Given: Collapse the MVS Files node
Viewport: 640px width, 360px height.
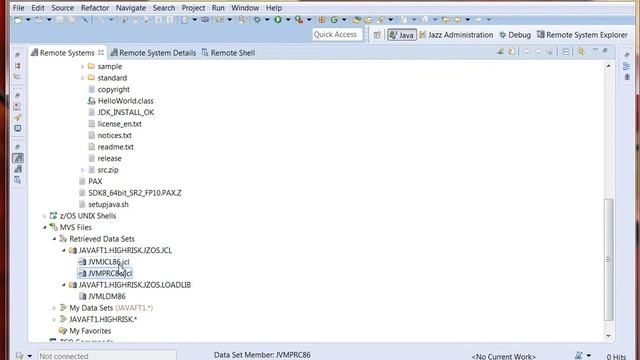Looking at the screenshot, I should (45, 227).
